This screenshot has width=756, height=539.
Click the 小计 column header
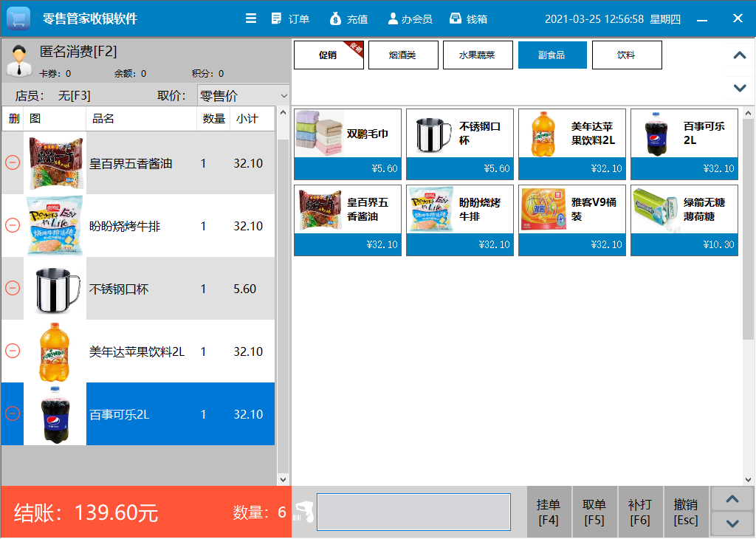(252, 119)
